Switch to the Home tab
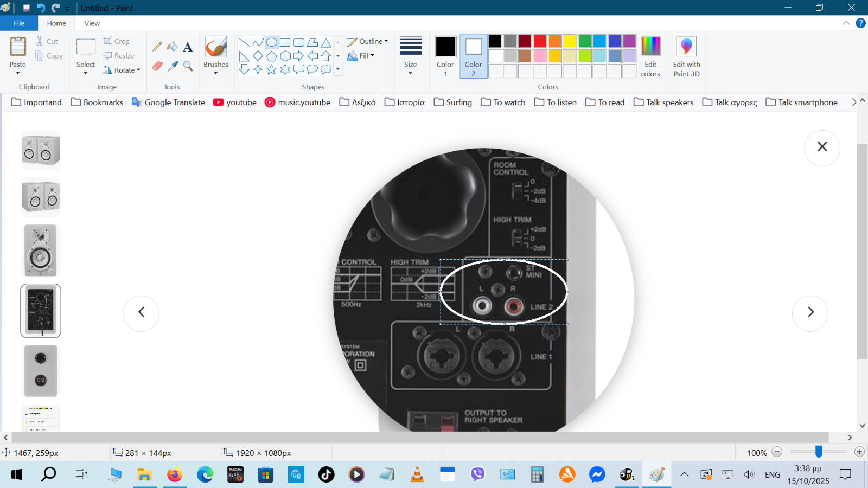The image size is (868, 488). point(56,23)
